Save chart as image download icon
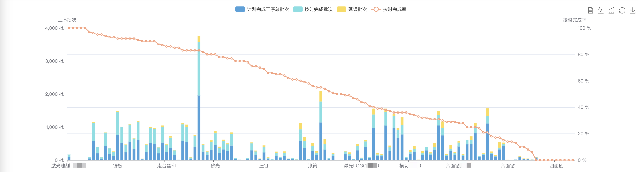Screen dimensions: 644x172 tap(632, 10)
